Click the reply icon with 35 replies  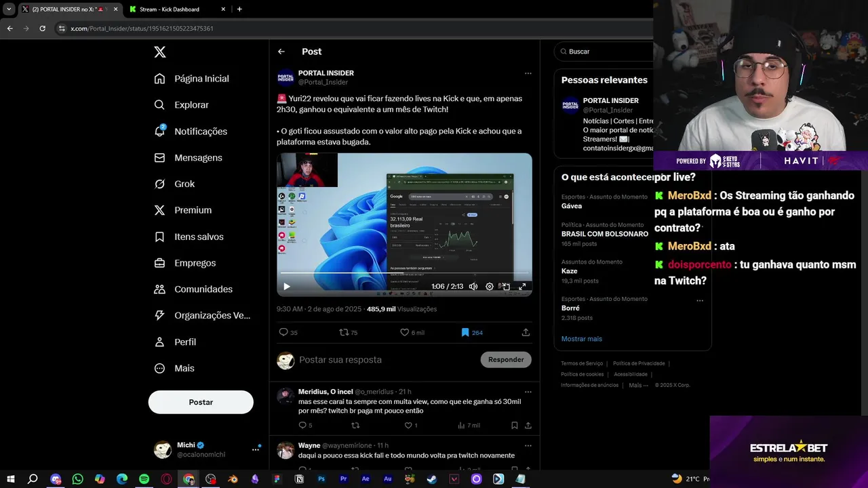(288, 332)
